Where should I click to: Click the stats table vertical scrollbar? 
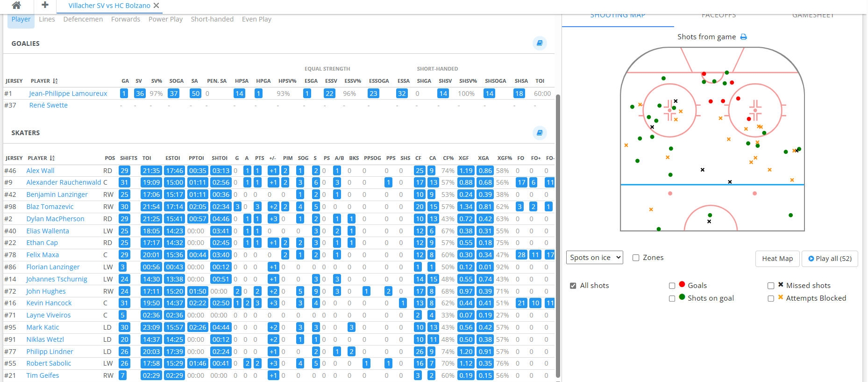(558, 234)
